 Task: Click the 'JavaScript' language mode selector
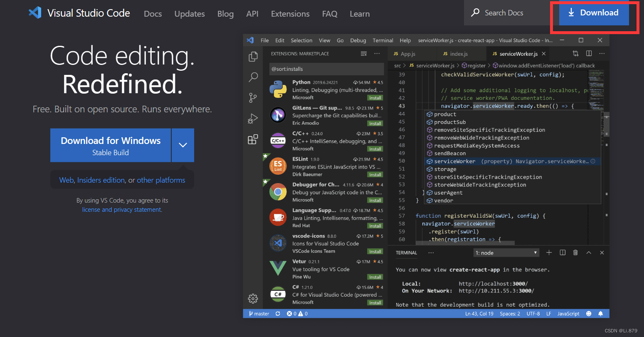click(x=568, y=314)
